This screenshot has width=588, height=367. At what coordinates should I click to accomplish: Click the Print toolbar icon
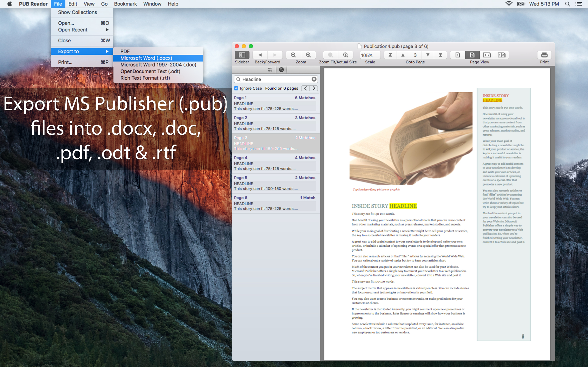[544, 55]
